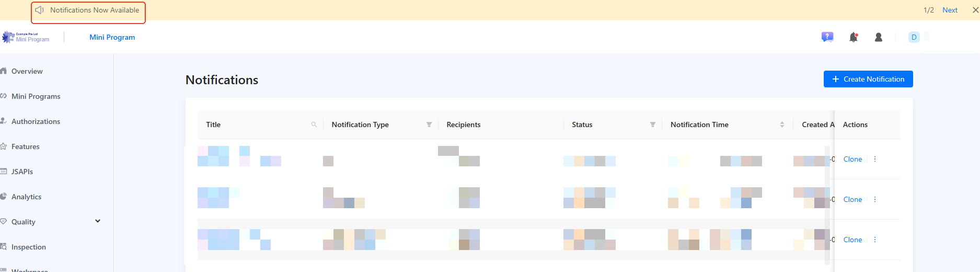Click the search icon in Title column
The image size is (980, 272).
coord(314,124)
